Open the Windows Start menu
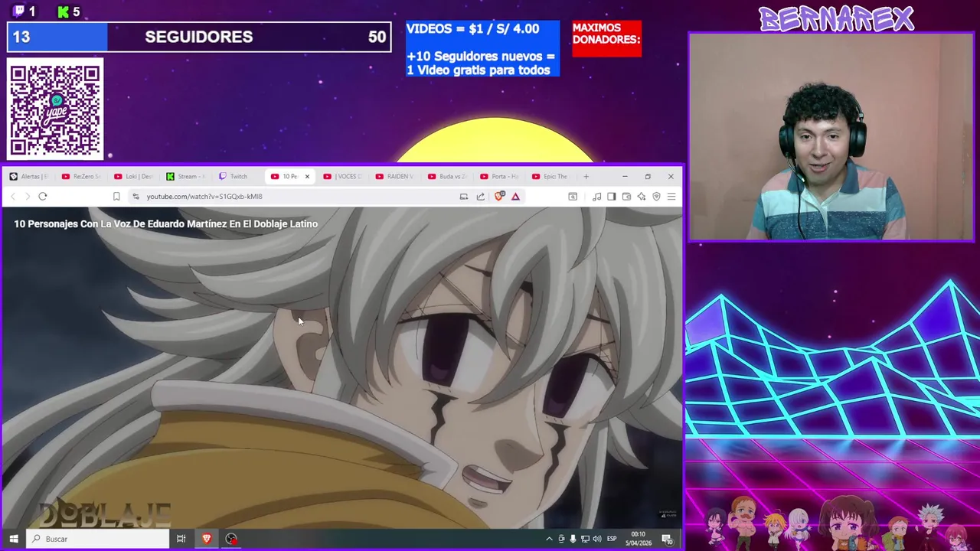This screenshot has width=980, height=551. 13,539
